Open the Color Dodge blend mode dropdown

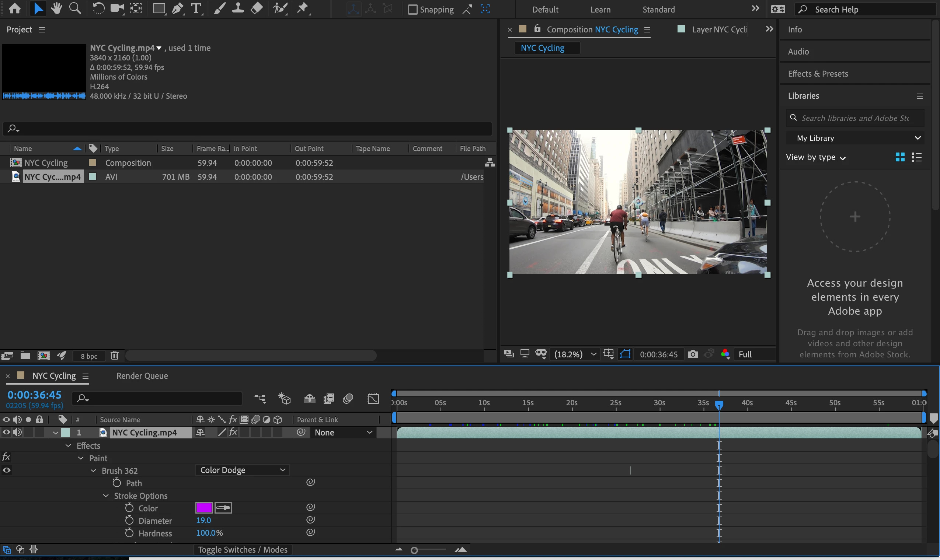pyautogui.click(x=242, y=470)
